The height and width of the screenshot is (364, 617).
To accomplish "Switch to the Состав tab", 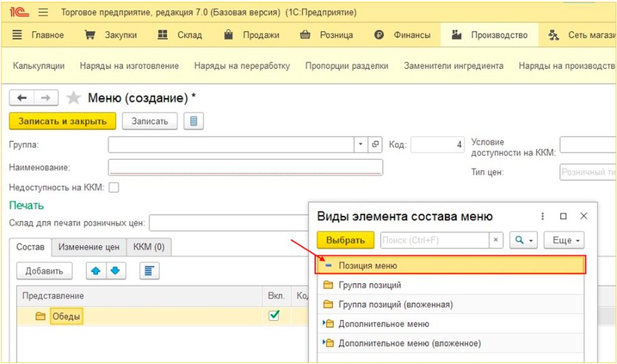I will click(x=30, y=247).
